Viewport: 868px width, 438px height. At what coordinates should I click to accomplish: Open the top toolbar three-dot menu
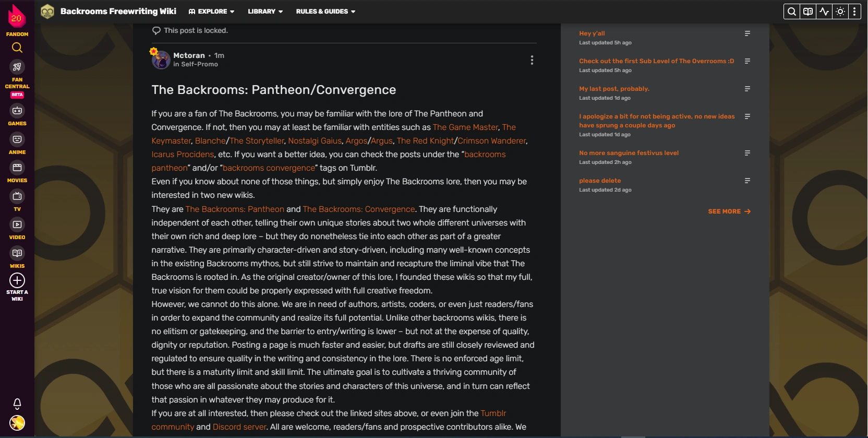pyautogui.click(x=854, y=11)
